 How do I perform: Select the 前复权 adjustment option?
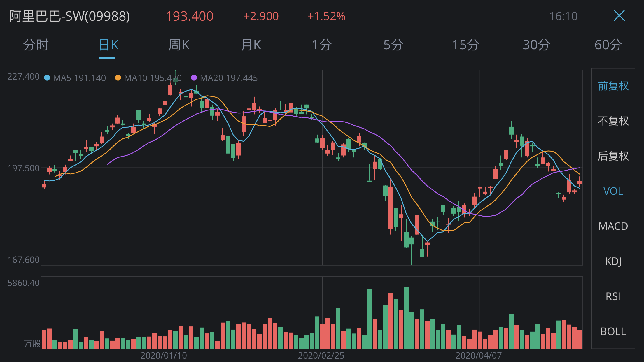click(613, 86)
